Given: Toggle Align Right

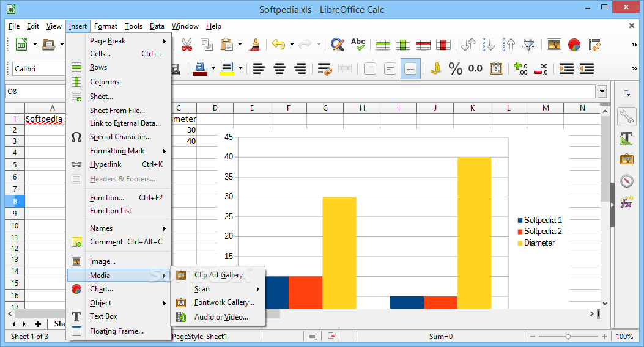Looking at the screenshot, I should (x=300, y=68).
